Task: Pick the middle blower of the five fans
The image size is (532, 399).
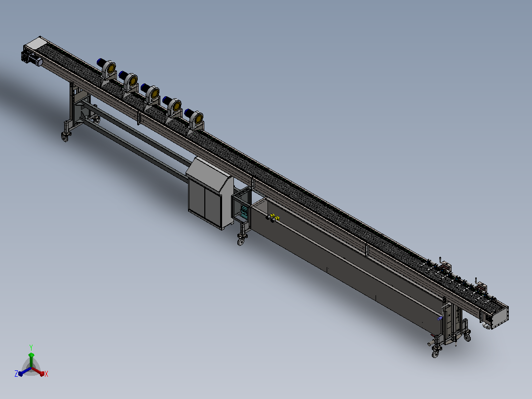Action: (151, 94)
